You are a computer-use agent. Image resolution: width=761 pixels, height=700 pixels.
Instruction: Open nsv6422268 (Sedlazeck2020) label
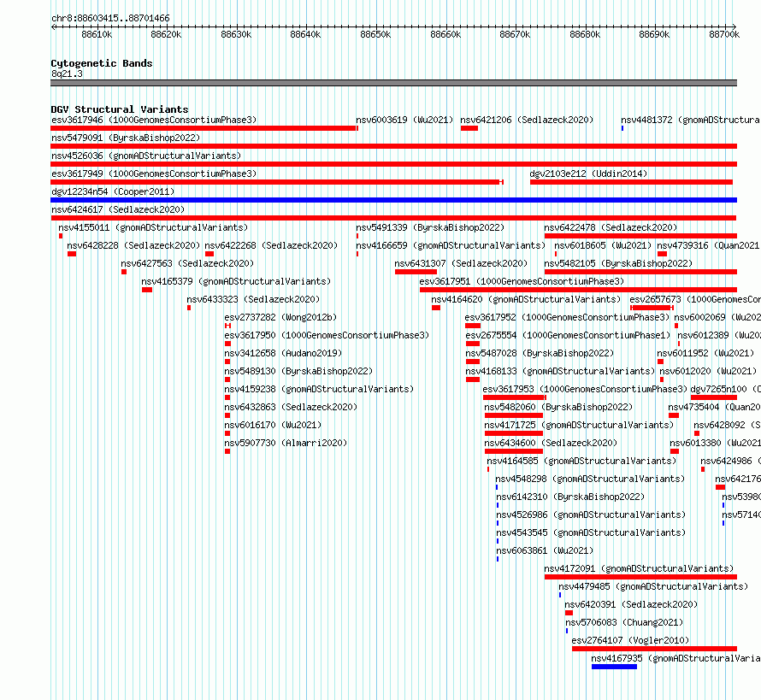coord(271,245)
